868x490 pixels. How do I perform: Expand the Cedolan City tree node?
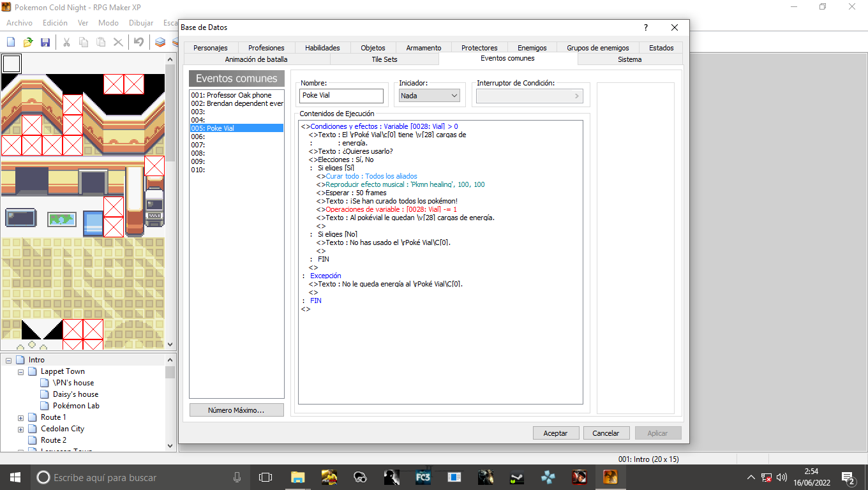coord(20,429)
